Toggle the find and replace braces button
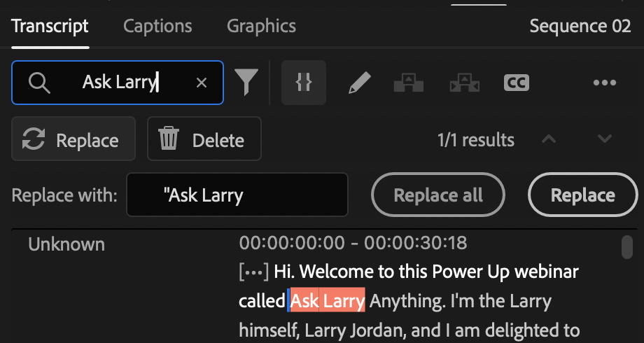 pyautogui.click(x=303, y=83)
